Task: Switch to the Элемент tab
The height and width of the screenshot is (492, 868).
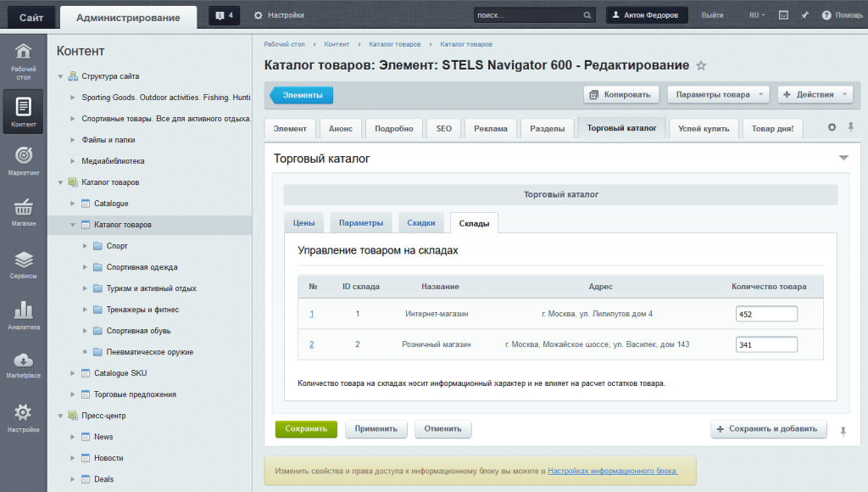Action: pyautogui.click(x=290, y=129)
